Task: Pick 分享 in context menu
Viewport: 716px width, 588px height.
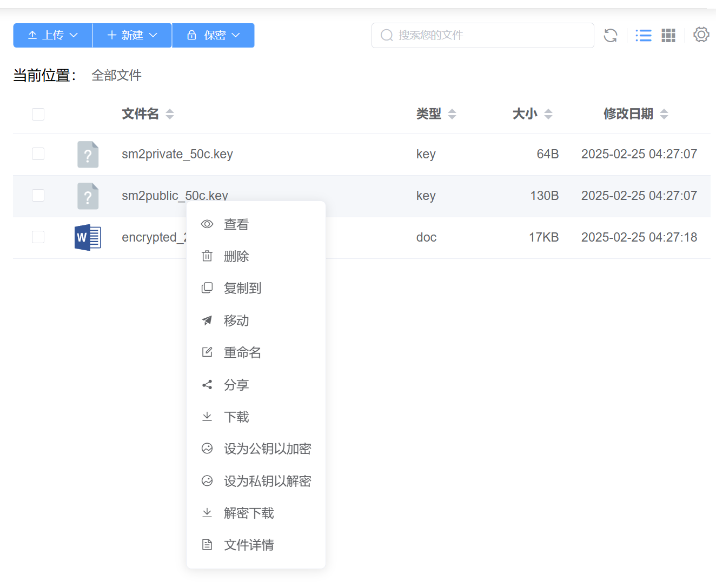Action: [x=256, y=385]
